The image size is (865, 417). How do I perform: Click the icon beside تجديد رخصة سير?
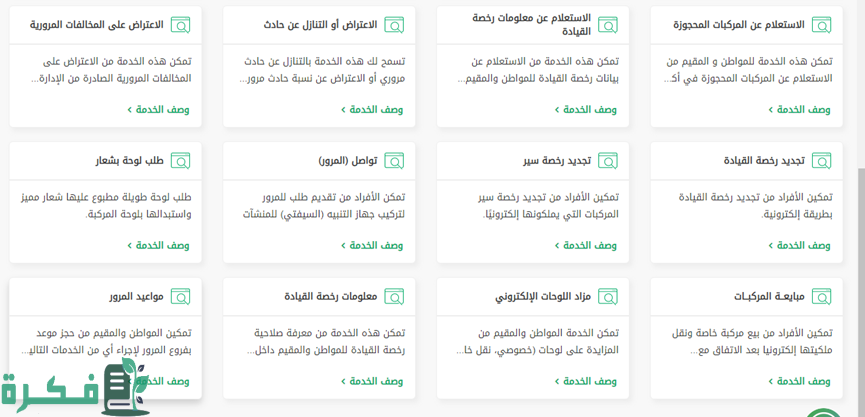coord(608,161)
